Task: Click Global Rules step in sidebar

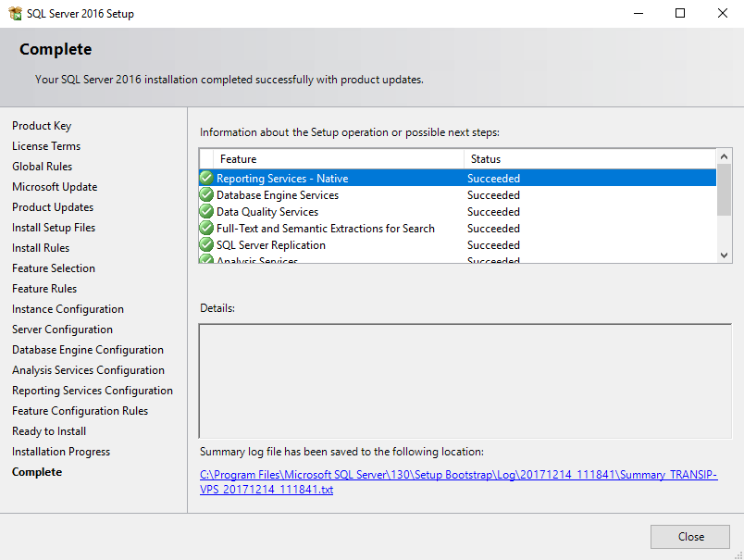Action: point(43,167)
